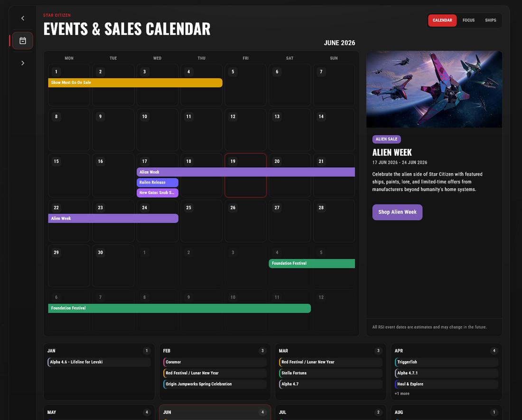This screenshot has height=420, width=522.
Task: Select day 10 of June
Action: tap(158, 130)
